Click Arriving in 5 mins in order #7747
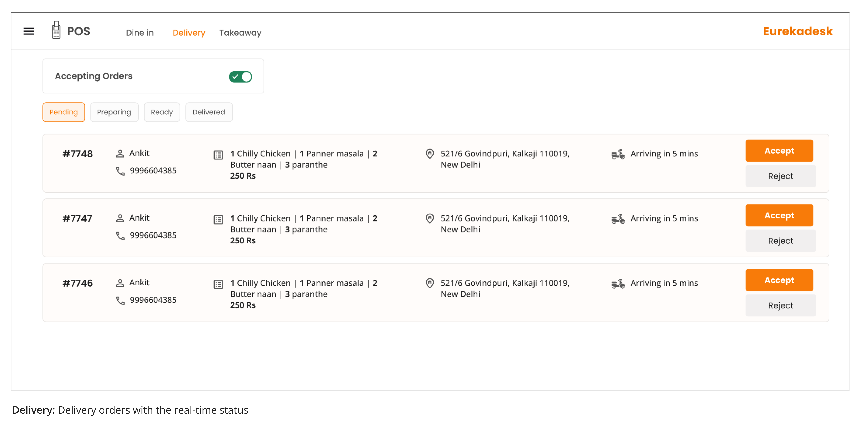The height and width of the screenshot is (441, 868). 664,219
